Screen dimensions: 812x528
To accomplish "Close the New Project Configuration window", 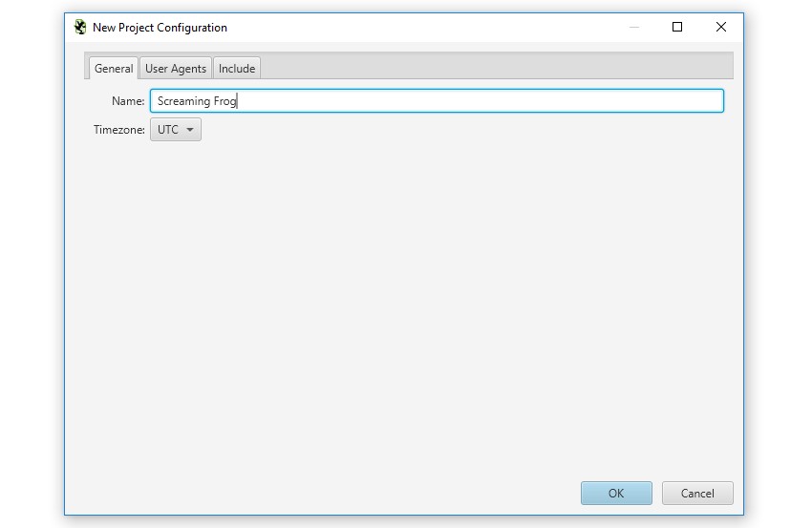I will (721, 27).
